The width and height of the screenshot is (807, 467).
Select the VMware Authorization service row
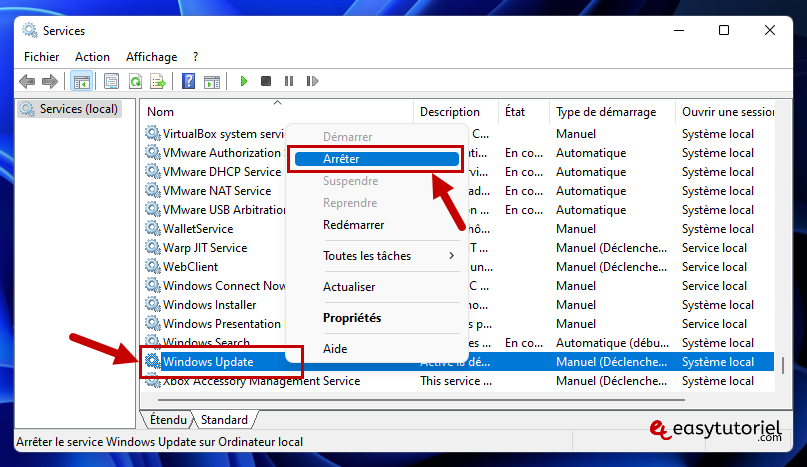[x=458, y=153]
